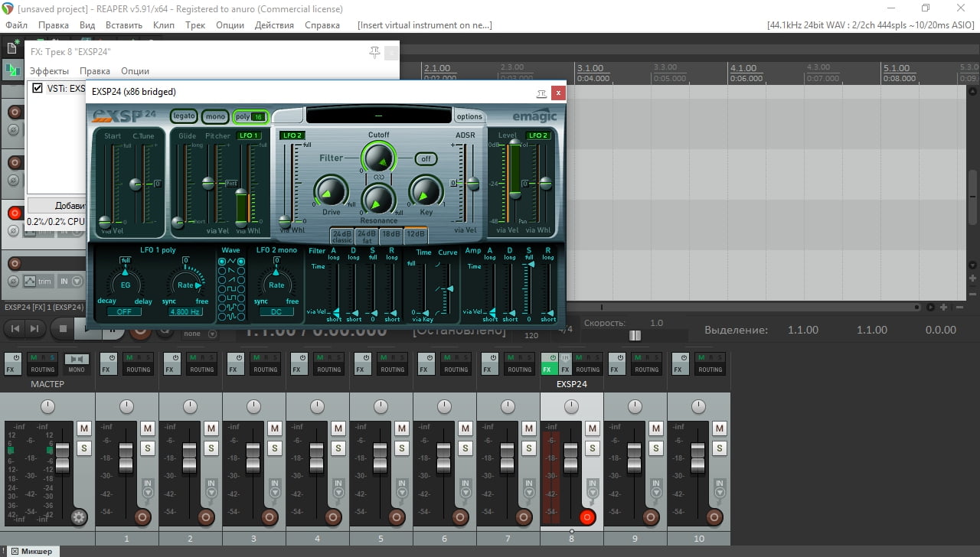Click the link icon between Cutoff and Resonance
This screenshot has height=557, width=980.
(378, 178)
